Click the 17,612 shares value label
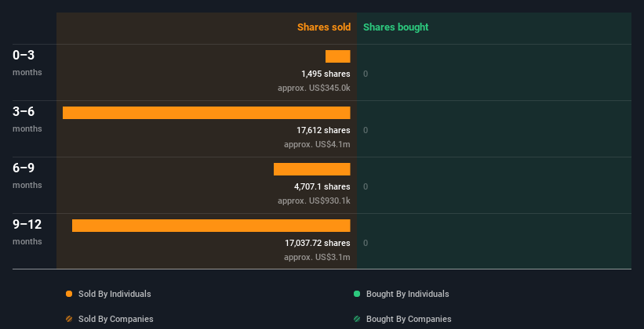 pos(323,131)
